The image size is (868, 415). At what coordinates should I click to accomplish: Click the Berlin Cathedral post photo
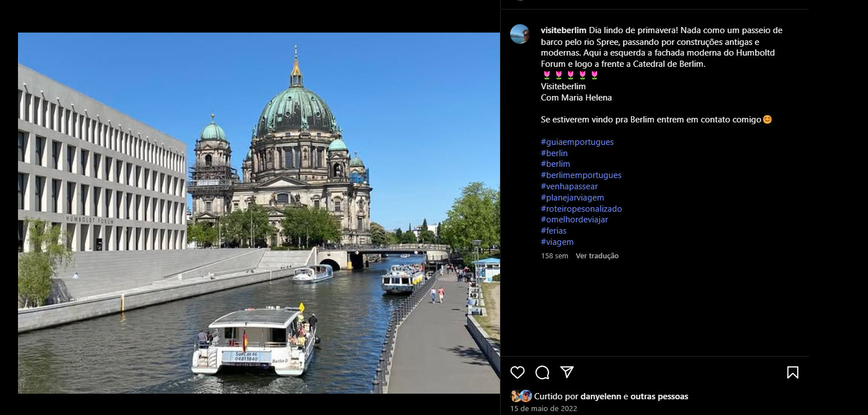point(258,213)
